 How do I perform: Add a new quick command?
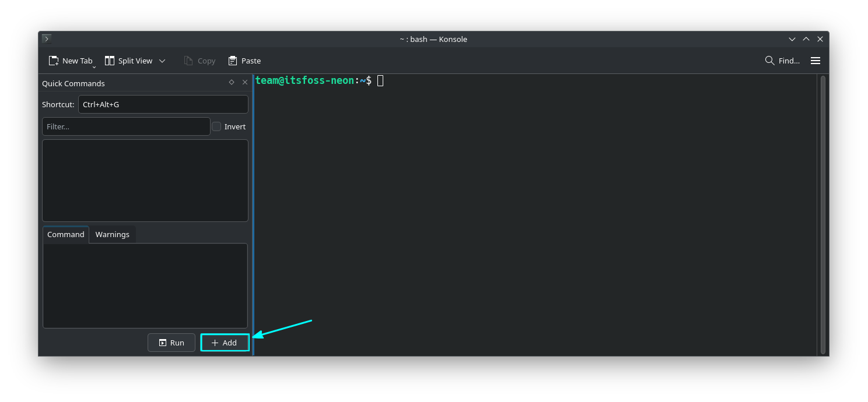[225, 342]
